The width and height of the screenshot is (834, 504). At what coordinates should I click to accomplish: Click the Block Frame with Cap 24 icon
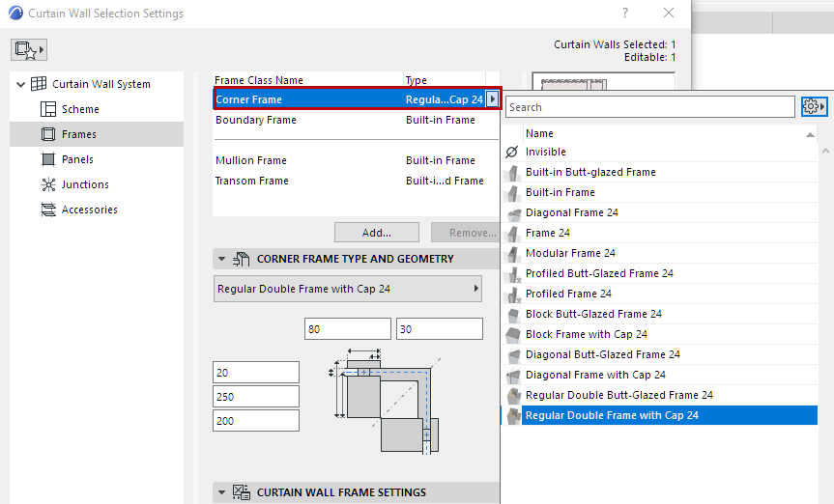pos(513,335)
